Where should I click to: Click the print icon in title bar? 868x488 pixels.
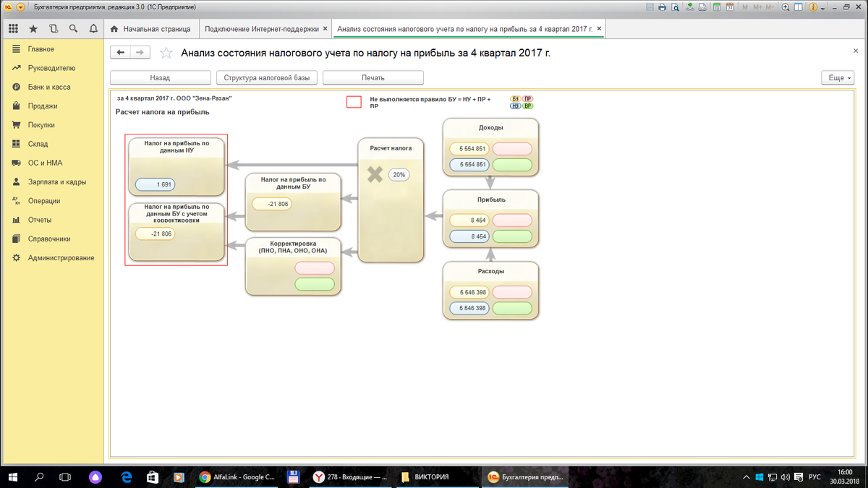point(661,7)
